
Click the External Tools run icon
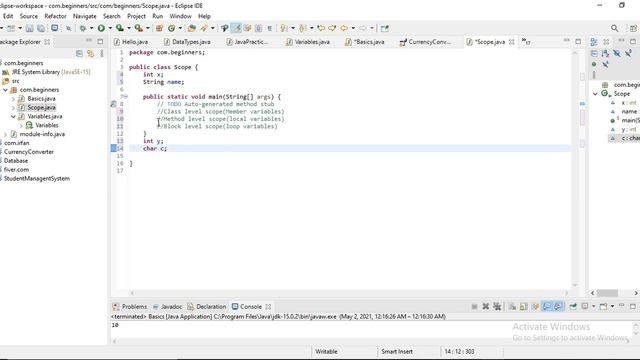[x=138, y=28]
